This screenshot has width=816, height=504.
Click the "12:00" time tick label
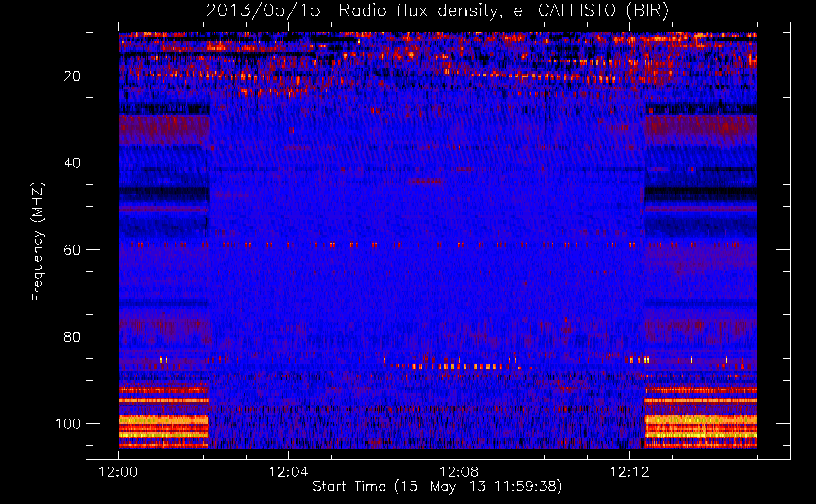coord(118,472)
